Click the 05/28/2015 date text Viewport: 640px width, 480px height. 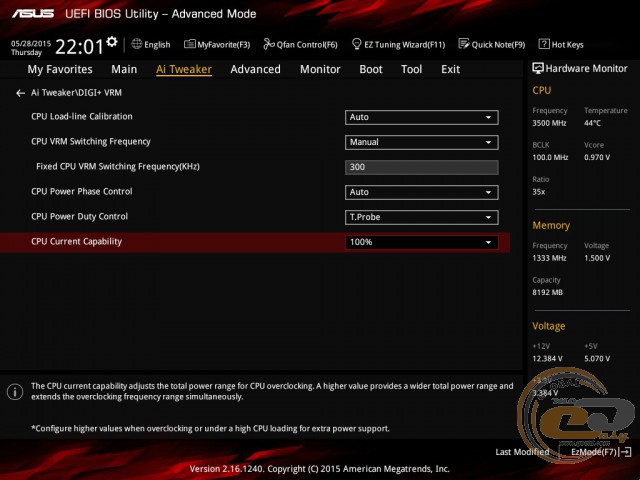[x=31, y=44]
